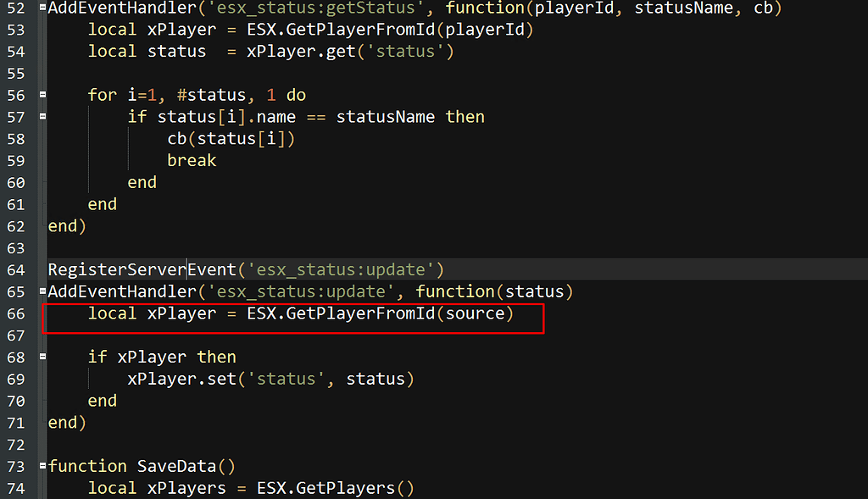Click the break keyword on line 59
This screenshot has height=499, width=868.
pyautogui.click(x=192, y=159)
